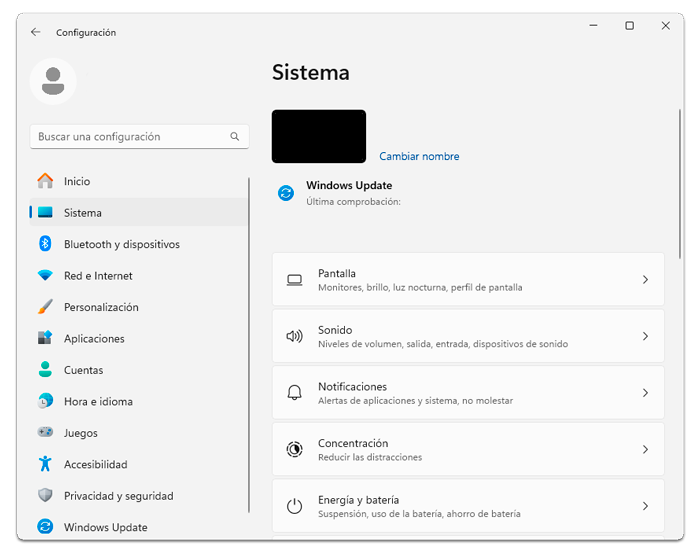Open Bluetooth y dispositivos section
Viewport: 700px width, 552px height.
click(x=138, y=244)
